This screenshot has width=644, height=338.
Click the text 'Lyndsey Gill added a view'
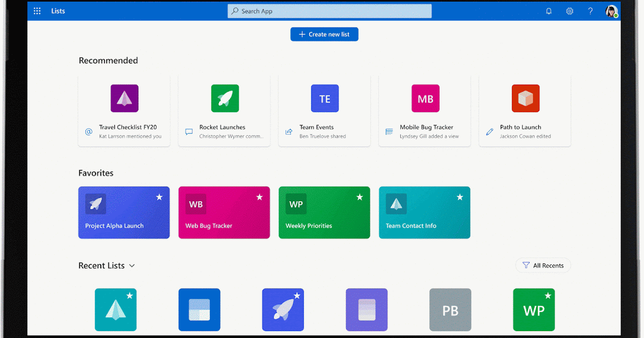pyautogui.click(x=429, y=136)
